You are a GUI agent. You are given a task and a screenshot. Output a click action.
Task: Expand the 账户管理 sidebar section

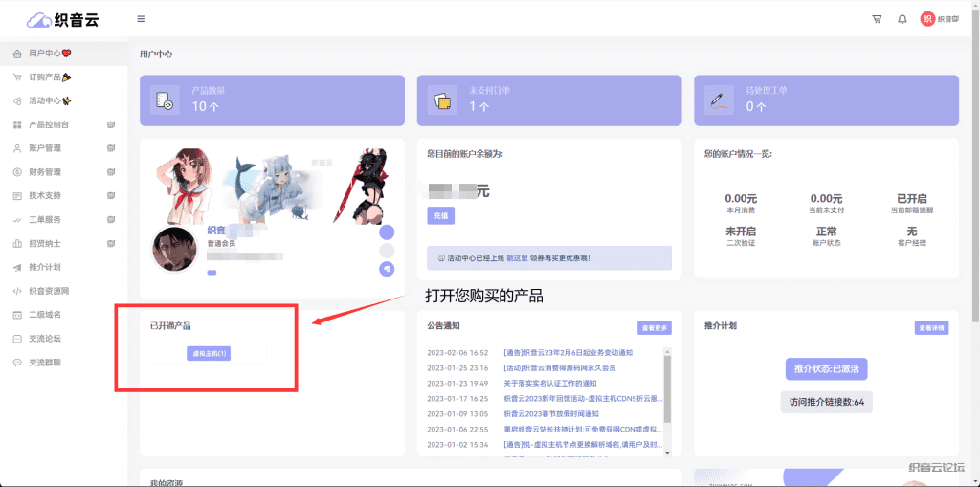(64, 148)
